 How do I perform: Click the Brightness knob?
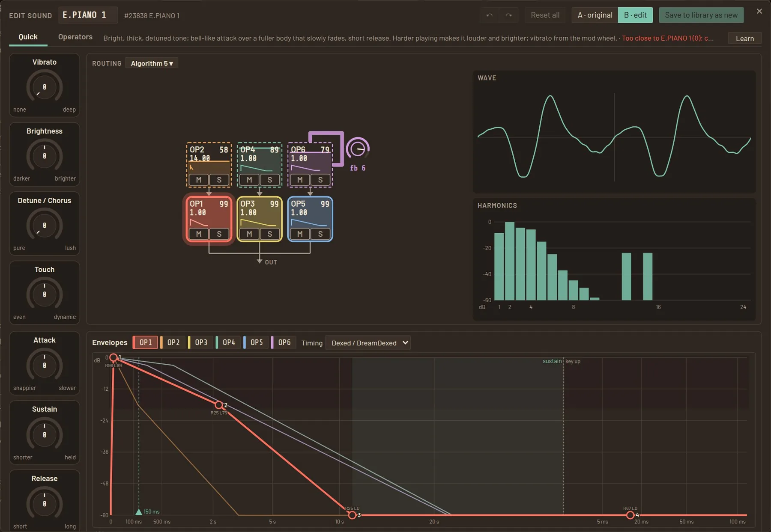[45, 156]
